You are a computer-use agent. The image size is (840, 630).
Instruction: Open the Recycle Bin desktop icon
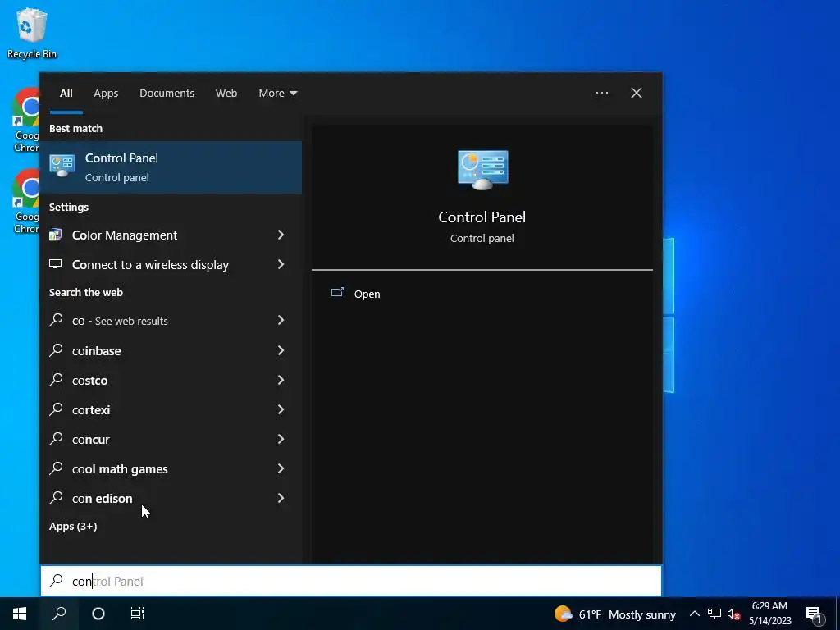(31, 33)
